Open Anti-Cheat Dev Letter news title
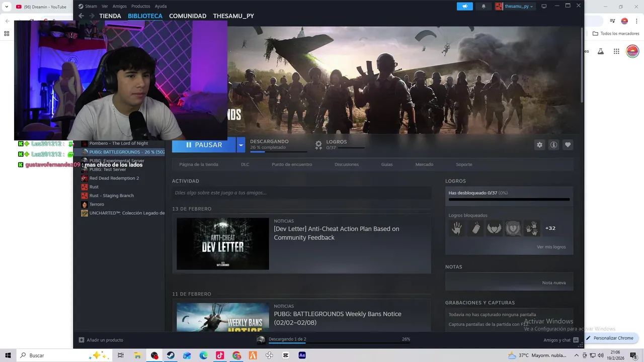Viewport: 644px width, 362px height. pyautogui.click(x=337, y=233)
